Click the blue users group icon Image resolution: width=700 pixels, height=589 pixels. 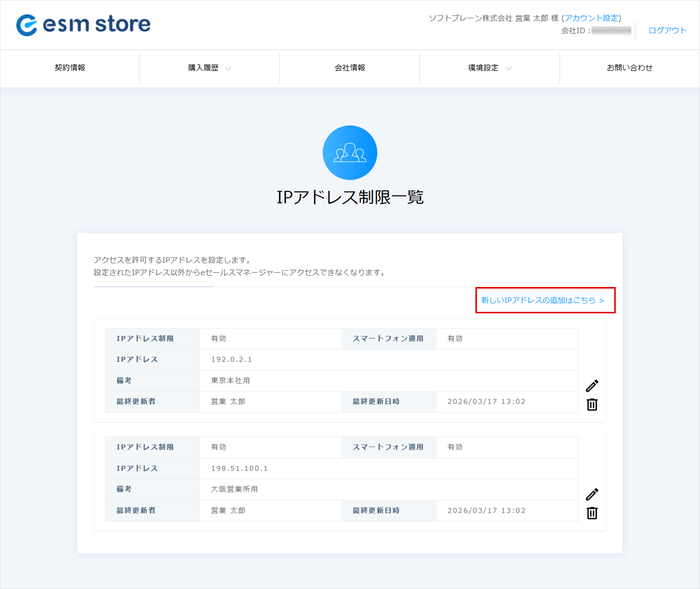tap(350, 153)
